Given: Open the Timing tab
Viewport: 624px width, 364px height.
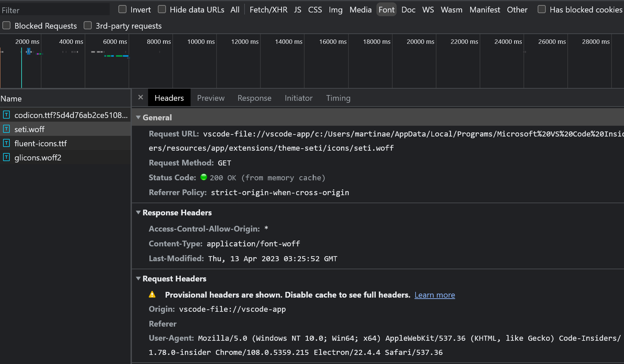Looking at the screenshot, I should tap(338, 98).
